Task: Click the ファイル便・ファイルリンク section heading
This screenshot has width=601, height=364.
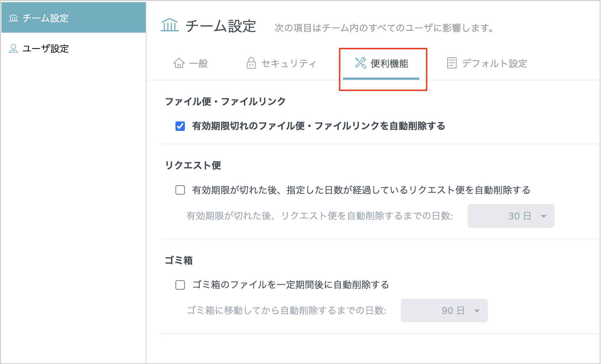Action: pos(225,102)
